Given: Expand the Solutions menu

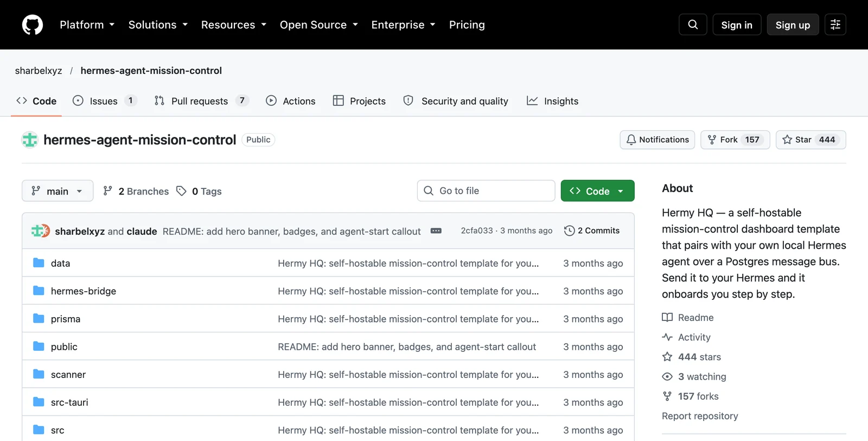Looking at the screenshot, I should tap(158, 24).
